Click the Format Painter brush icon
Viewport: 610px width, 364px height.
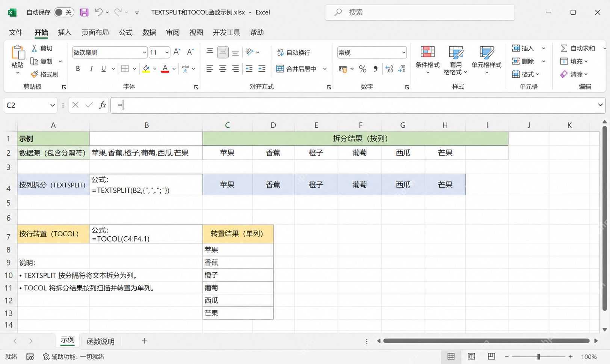pyautogui.click(x=34, y=74)
